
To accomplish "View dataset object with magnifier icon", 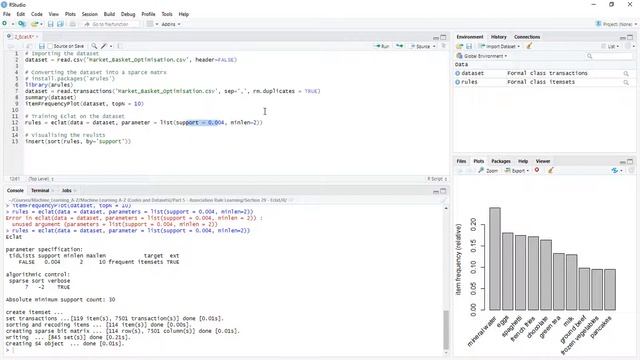I will point(626,73).
